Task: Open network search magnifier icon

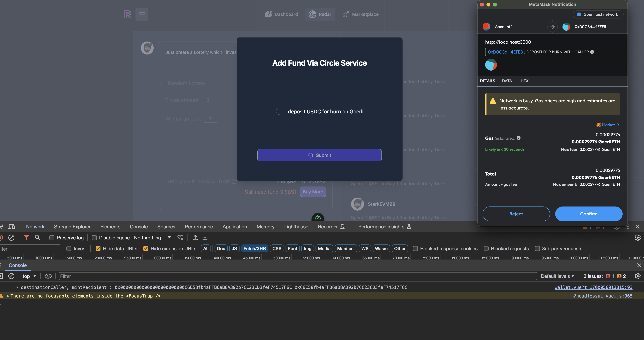Action: [x=37, y=238]
